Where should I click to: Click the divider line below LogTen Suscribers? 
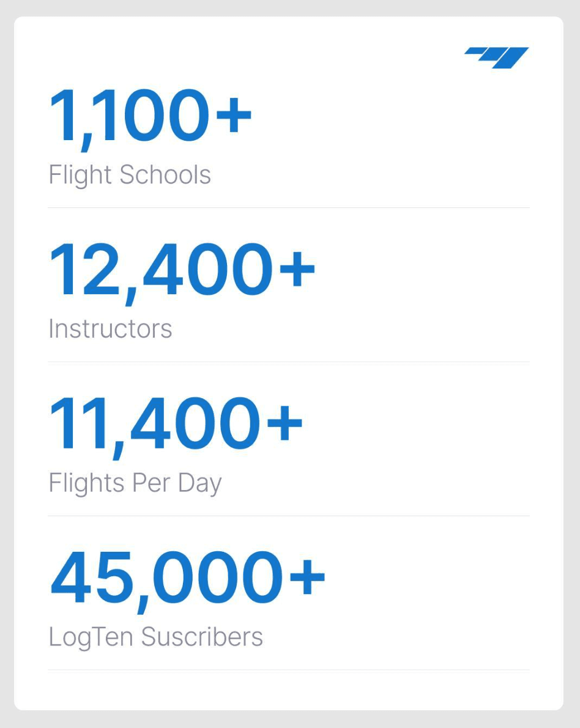(x=289, y=670)
